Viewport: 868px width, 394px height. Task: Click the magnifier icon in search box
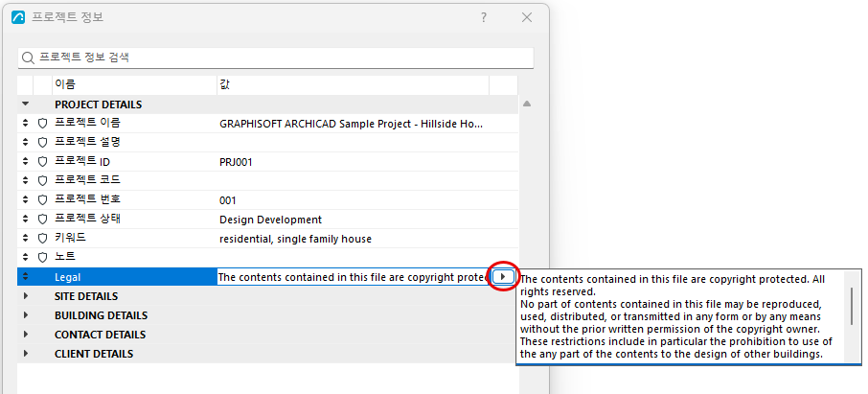[x=28, y=58]
